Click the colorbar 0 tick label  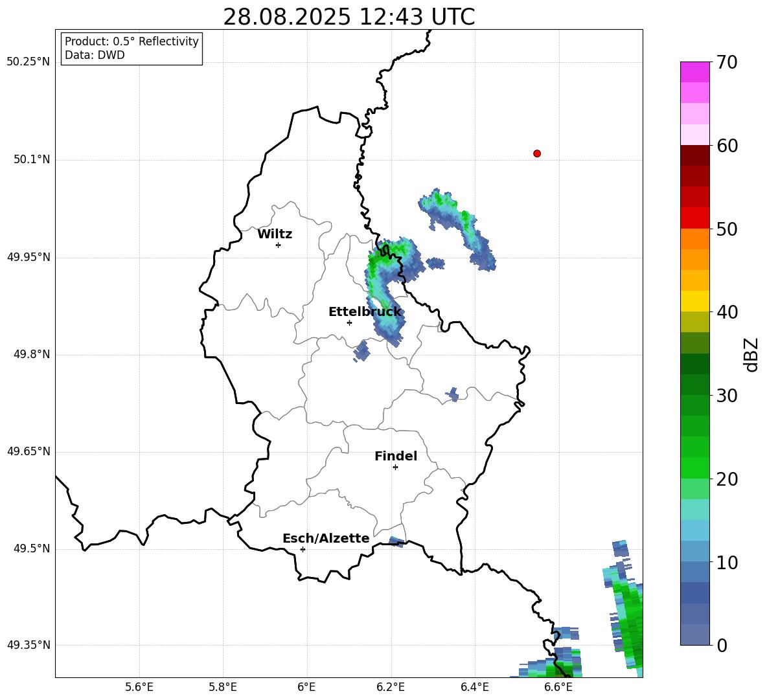(x=722, y=646)
